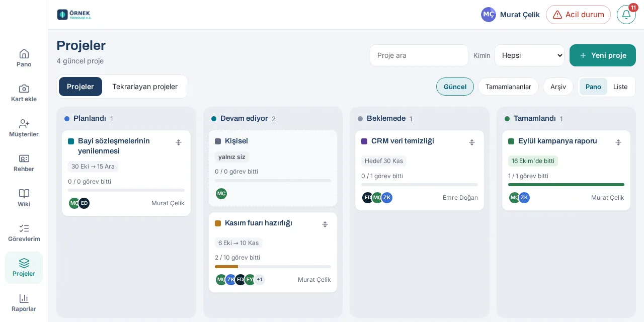
Task: Open Kart ekle camera icon
Action: pyautogui.click(x=24, y=89)
